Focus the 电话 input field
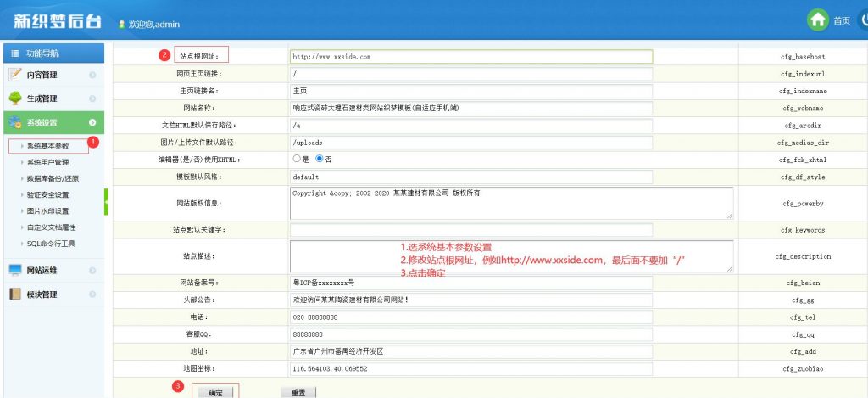This screenshot has height=398, width=868. click(x=471, y=317)
